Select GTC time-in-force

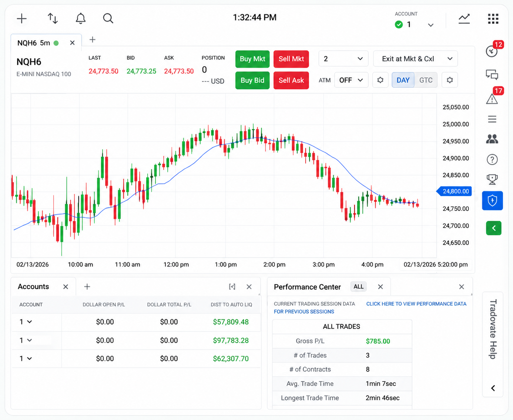426,80
